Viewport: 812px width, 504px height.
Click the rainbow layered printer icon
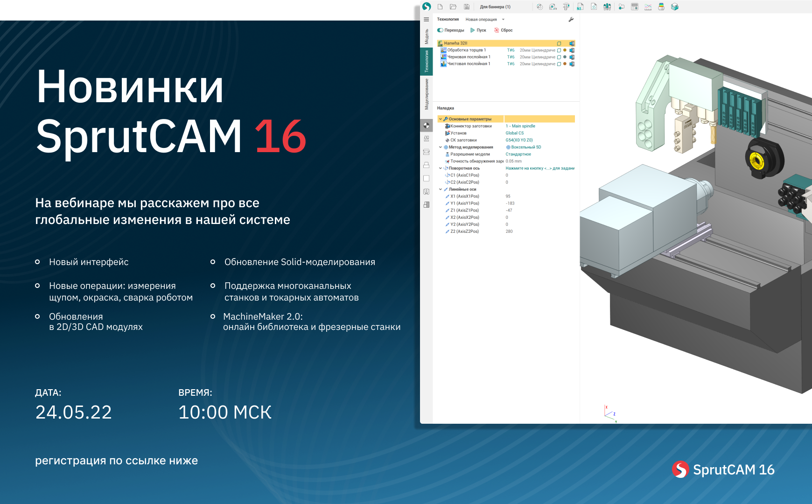661,7
